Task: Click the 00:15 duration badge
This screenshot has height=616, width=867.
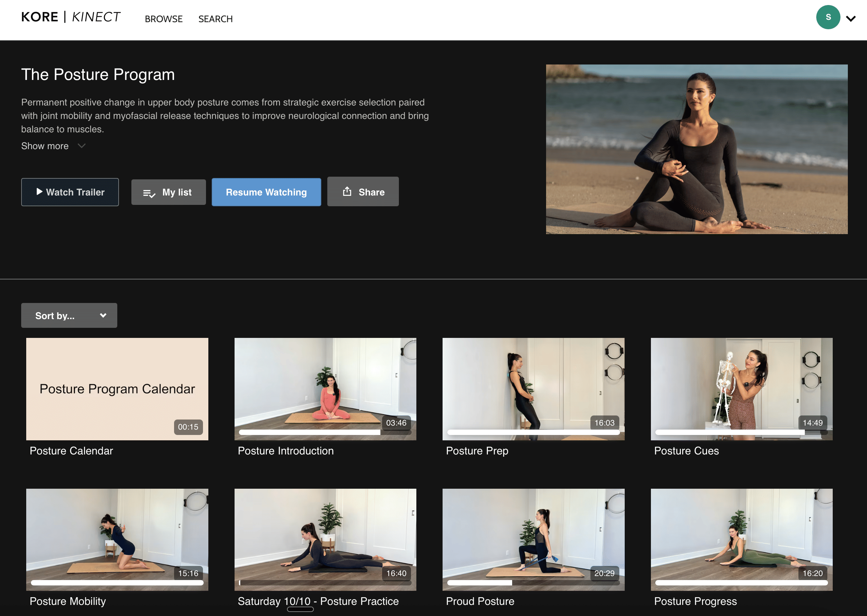Action: [x=188, y=427]
